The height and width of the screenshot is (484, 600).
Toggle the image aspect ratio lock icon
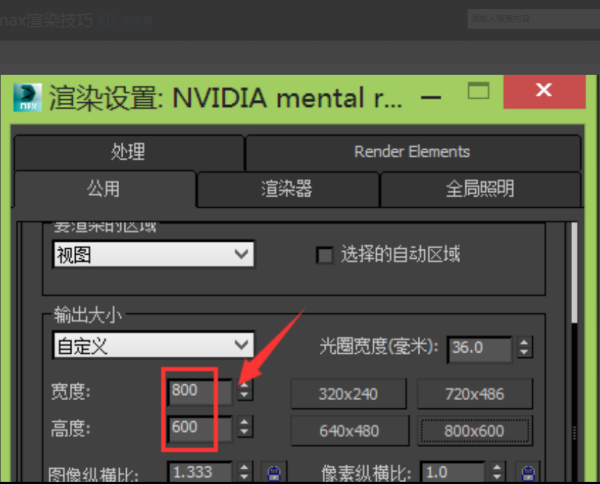[x=274, y=473]
